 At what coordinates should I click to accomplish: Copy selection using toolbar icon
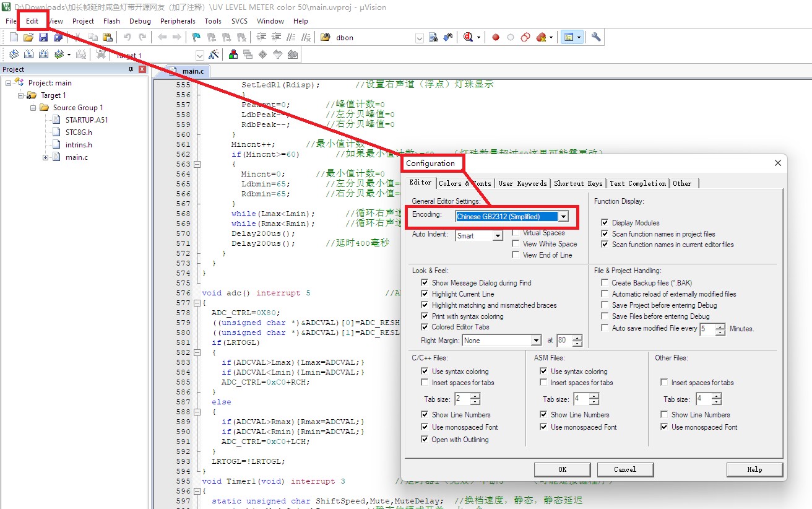coord(93,37)
